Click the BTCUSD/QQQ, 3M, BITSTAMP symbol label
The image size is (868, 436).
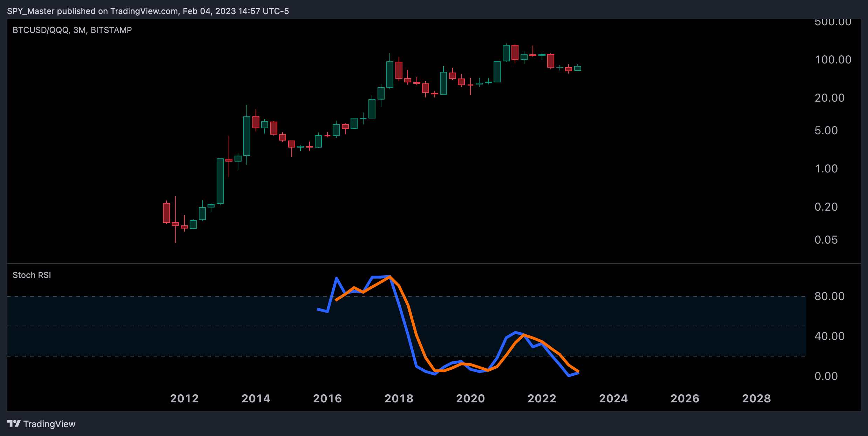[x=72, y=30]
